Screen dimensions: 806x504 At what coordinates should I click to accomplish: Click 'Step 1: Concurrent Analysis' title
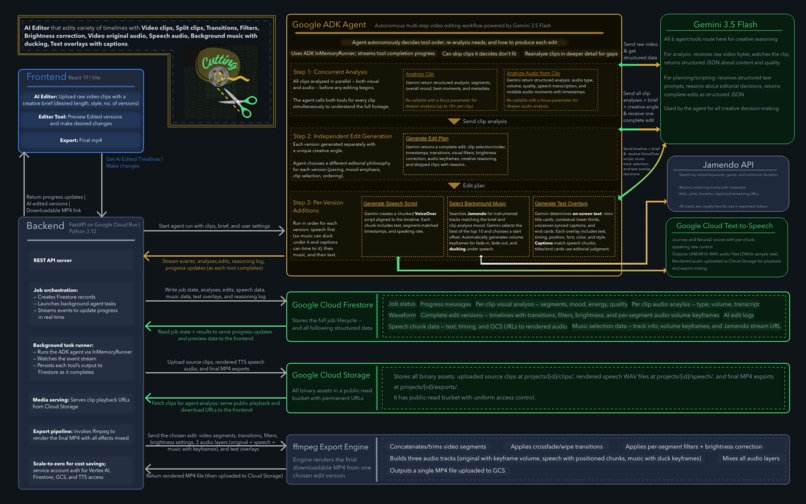click(x=330, y=72)
